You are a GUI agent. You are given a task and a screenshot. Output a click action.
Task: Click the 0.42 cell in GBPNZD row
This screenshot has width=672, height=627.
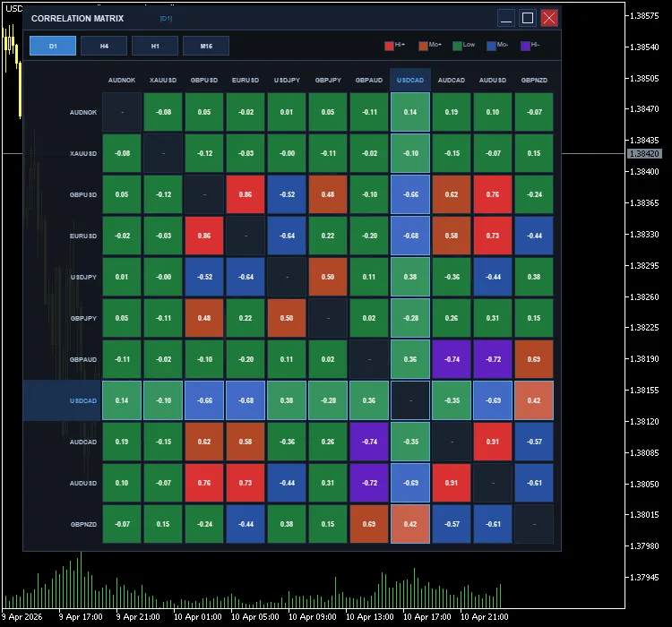point(410,524)
